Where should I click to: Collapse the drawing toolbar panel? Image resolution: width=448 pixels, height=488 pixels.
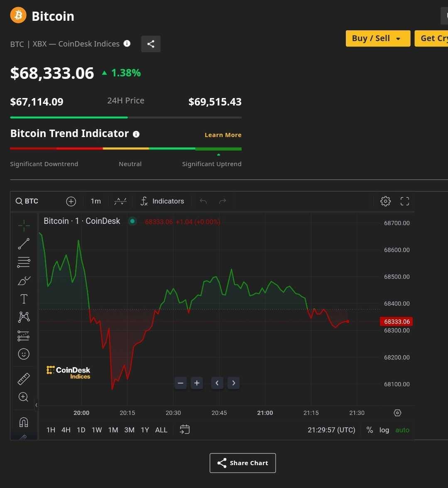pos(37,405)
